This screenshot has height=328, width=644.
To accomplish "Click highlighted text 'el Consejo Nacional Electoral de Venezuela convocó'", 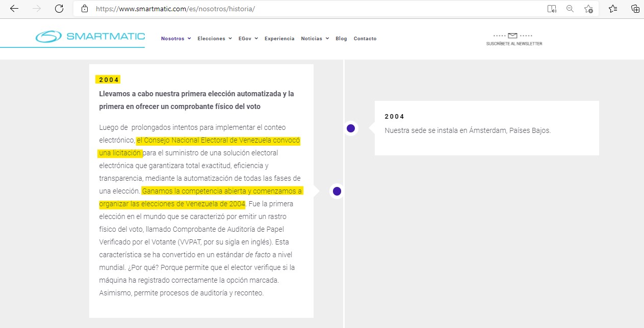I will tap(218, 140).
